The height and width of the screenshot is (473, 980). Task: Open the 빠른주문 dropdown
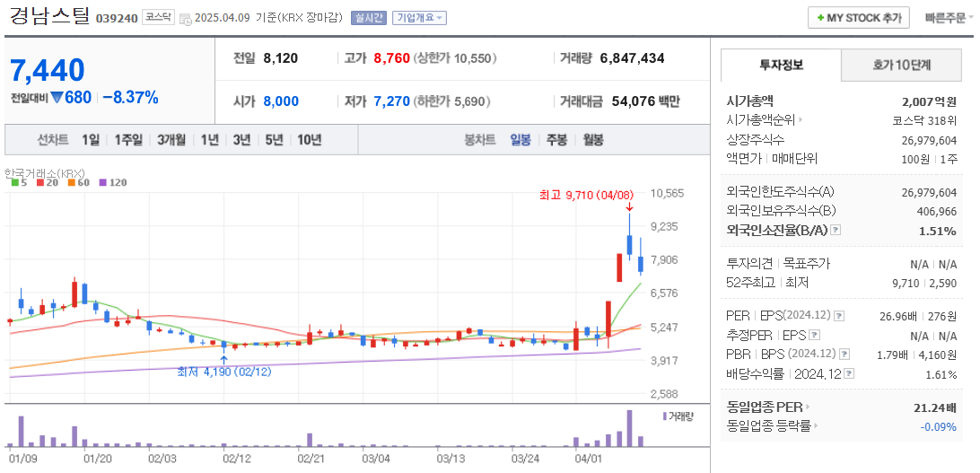coord(949,17)
